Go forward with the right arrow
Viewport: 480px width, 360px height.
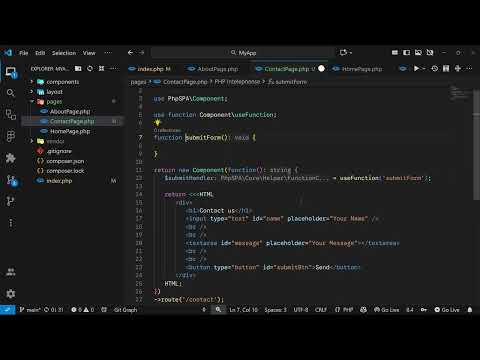pyautogui.click(x=142, y=53)
